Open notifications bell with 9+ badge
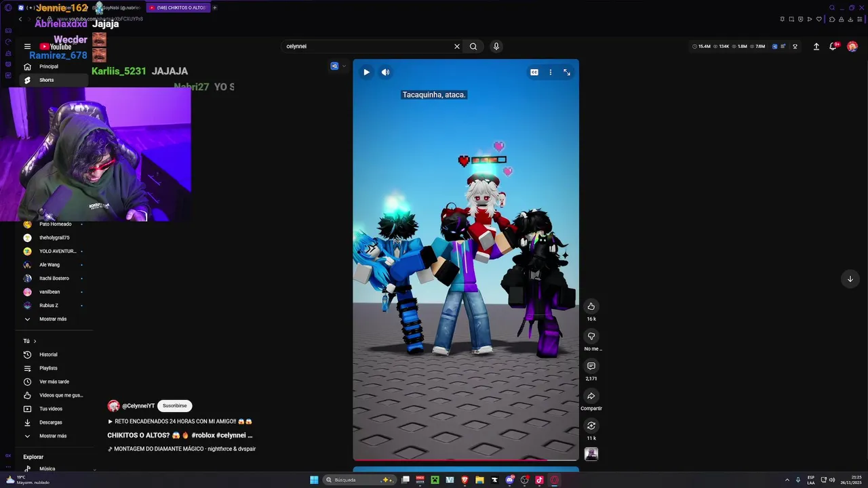 coord(833,46)
